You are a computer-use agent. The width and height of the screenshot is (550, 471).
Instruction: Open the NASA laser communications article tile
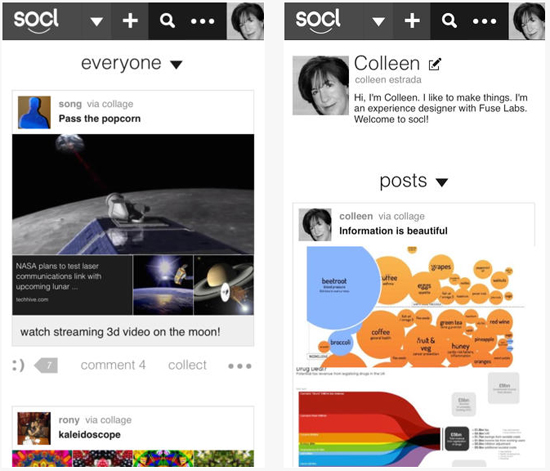click(72, 285)
